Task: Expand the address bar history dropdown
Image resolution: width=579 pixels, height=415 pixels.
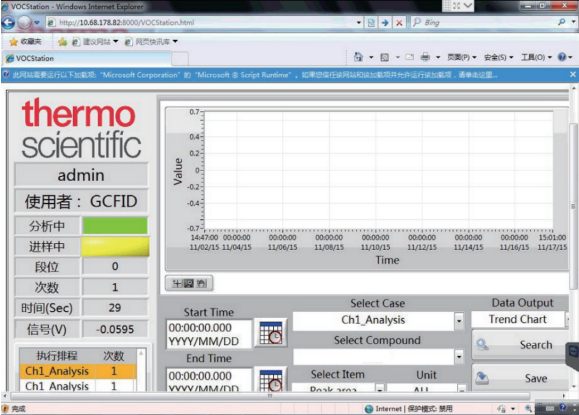Action: (359, 23)
